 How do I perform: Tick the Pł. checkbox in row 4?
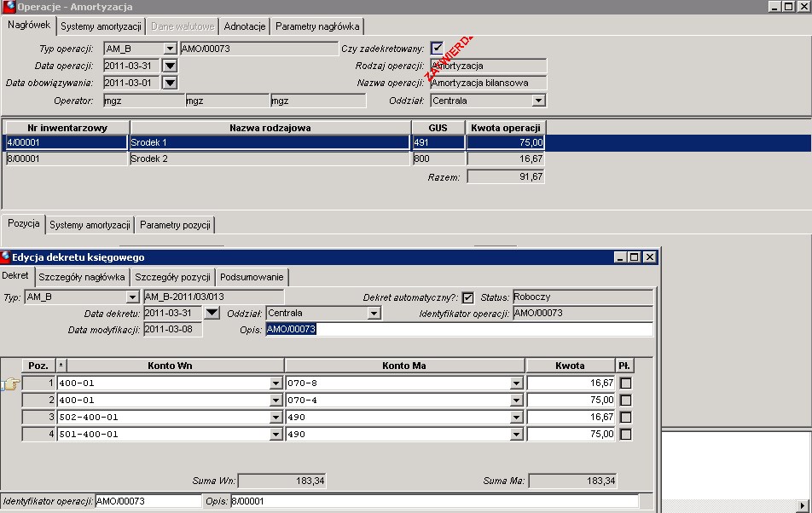tap(625, 435)
